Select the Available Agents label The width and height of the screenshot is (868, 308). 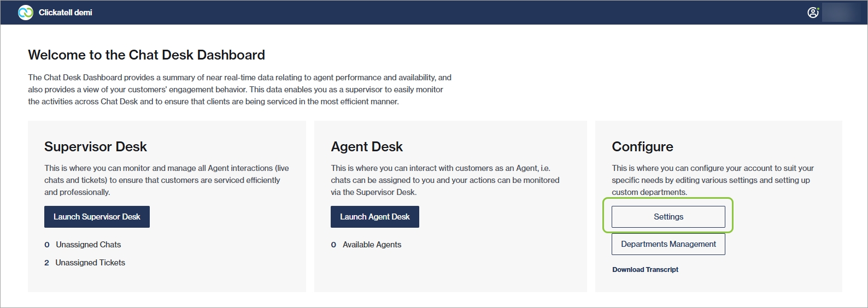(x=372, y=245)
